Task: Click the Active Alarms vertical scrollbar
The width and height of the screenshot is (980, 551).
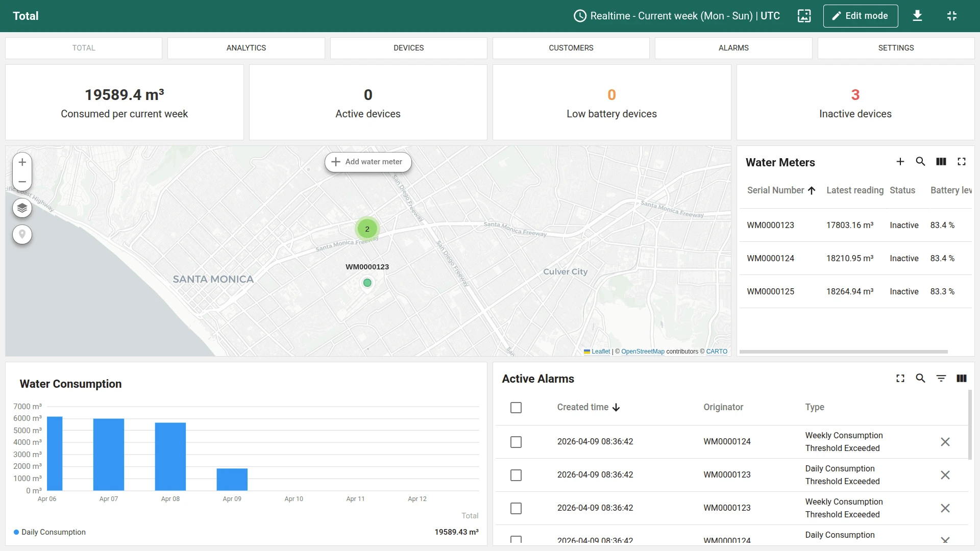Action: tap(970, 424)
